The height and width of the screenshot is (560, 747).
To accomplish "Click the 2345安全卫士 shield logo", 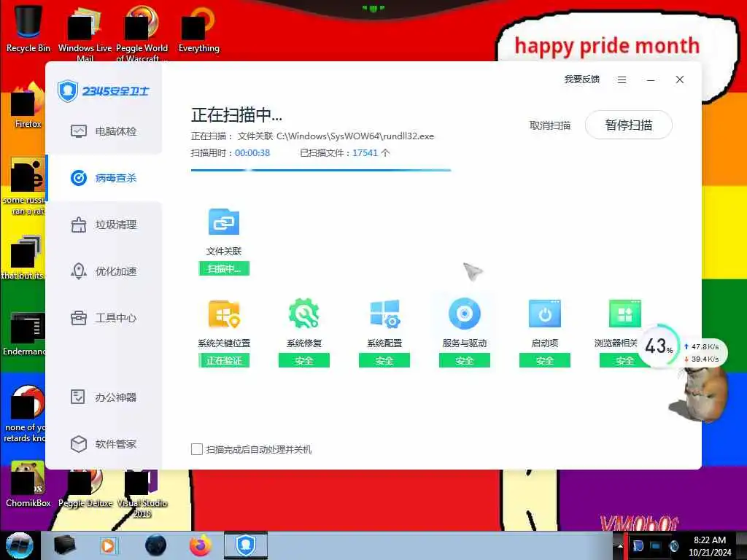I will point(68,90).
